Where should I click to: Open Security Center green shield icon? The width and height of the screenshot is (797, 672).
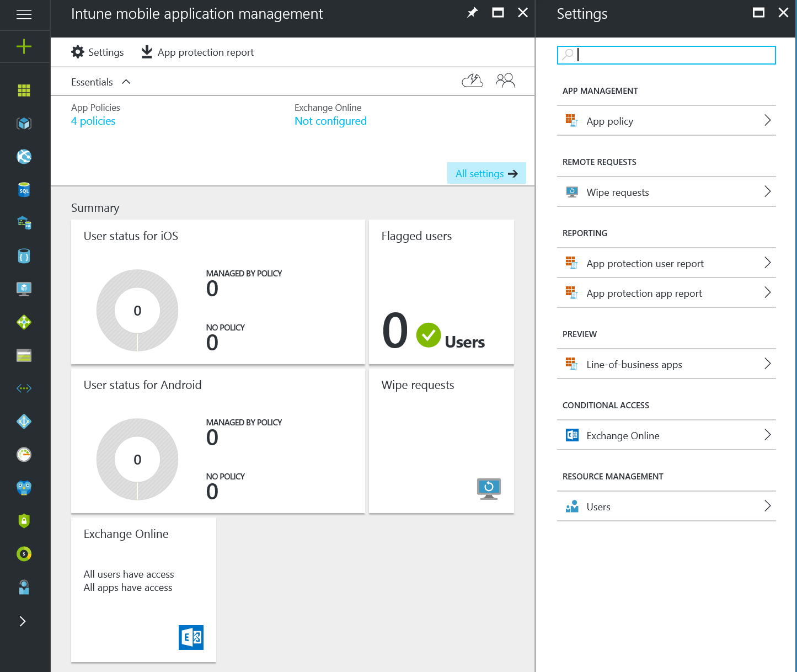tap(24, 521)
